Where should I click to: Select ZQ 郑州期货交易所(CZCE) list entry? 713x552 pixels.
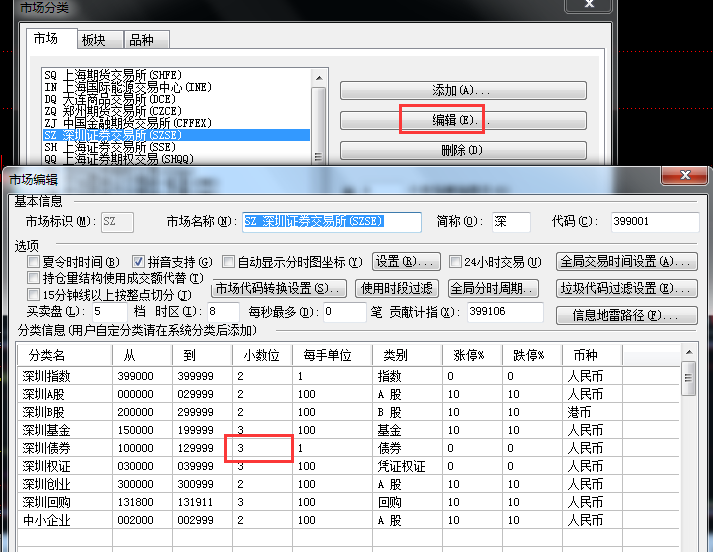pyautogui.click(x=176, y=110)
